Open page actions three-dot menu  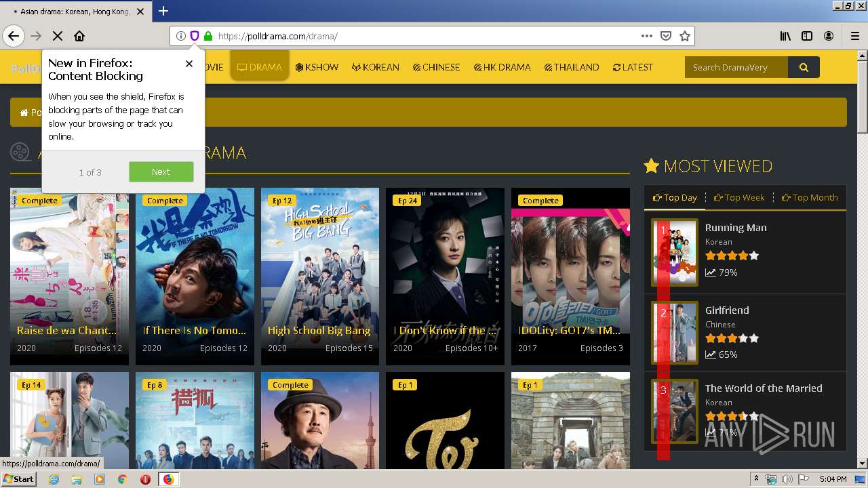point(647,36)
